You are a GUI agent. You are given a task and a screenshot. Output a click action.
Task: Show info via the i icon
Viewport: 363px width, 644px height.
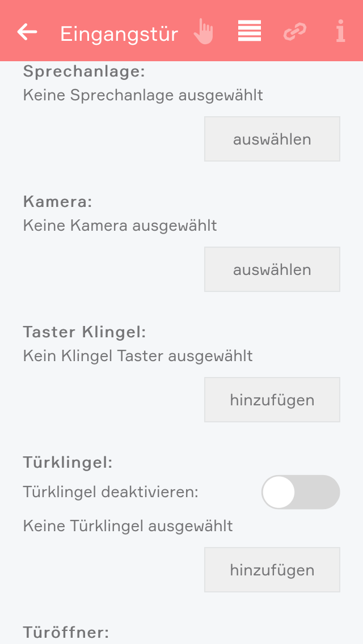(340, 32)
